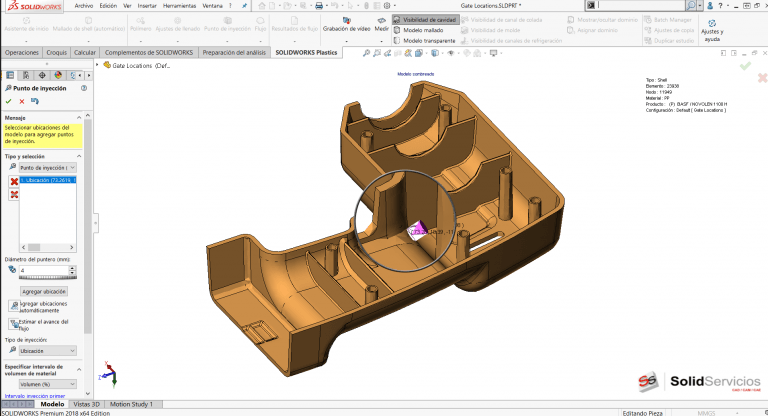The height and width of the screenshot is (416, 768).
Task: Switch to Preparación del análisis tab
Action: [x=236, y=52]
